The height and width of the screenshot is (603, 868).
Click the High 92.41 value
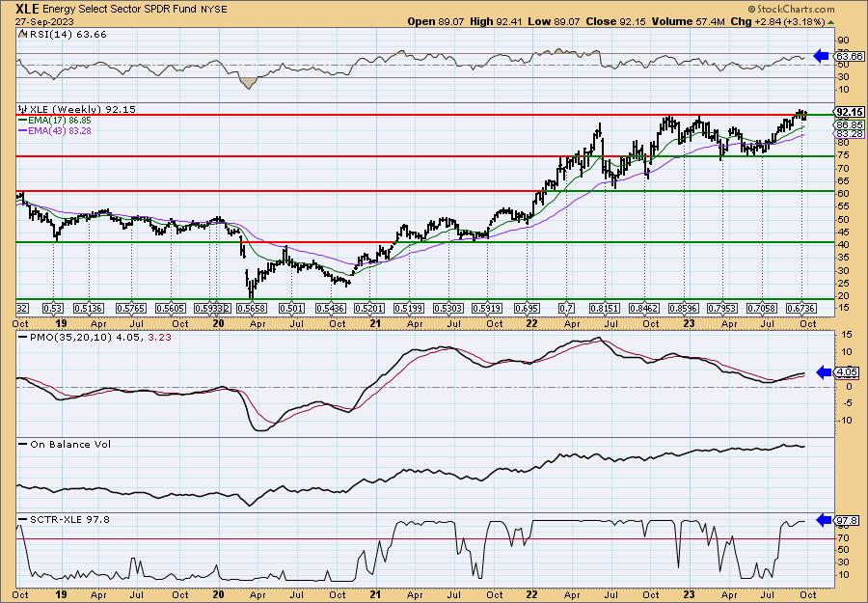click(x=495, y=21)
